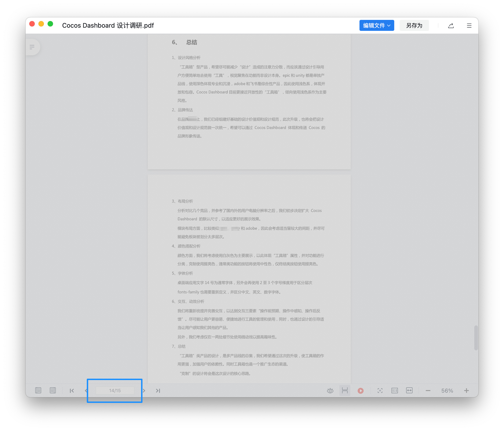
Task: Enter full screen focus mode
Action: (x=380, y=391)
